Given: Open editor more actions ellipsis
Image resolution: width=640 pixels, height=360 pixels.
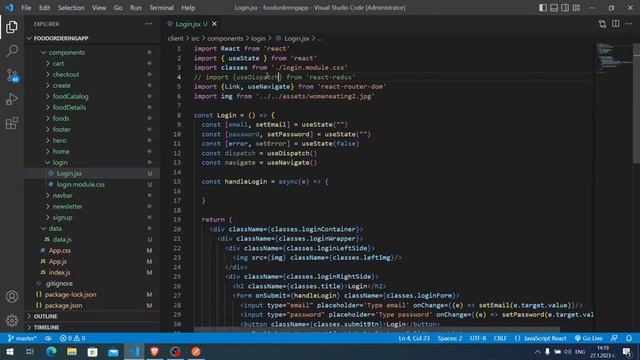Looking at the screenshot, I should click(629, 24).
